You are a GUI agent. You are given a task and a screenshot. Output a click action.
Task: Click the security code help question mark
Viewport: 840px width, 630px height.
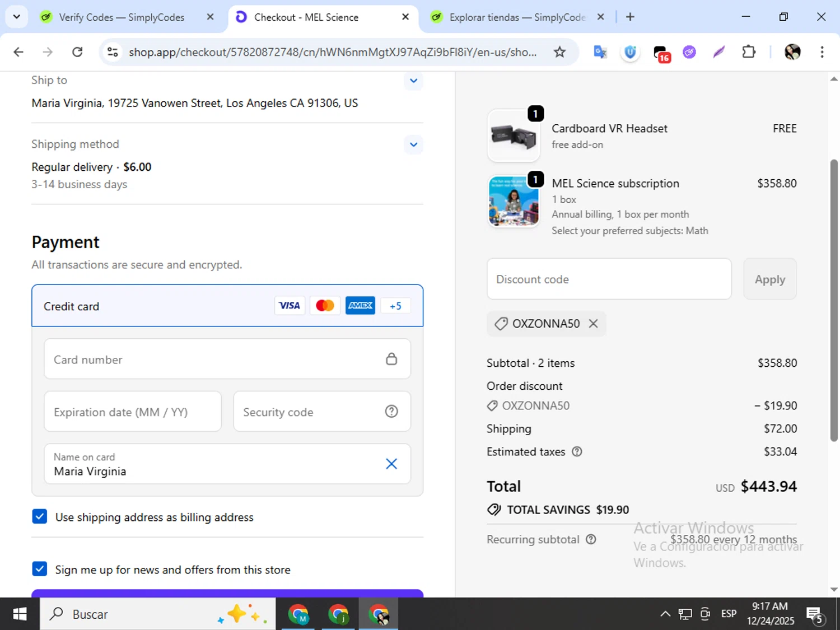[x=391, y=412]
